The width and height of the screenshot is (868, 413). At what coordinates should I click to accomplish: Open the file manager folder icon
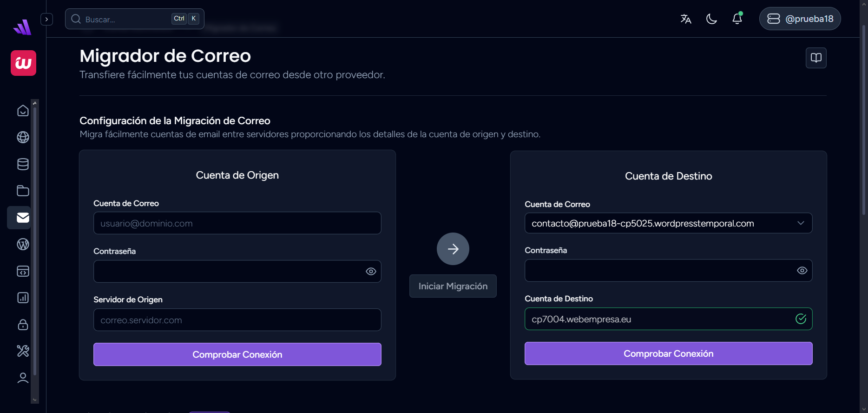tap(23, 191)
